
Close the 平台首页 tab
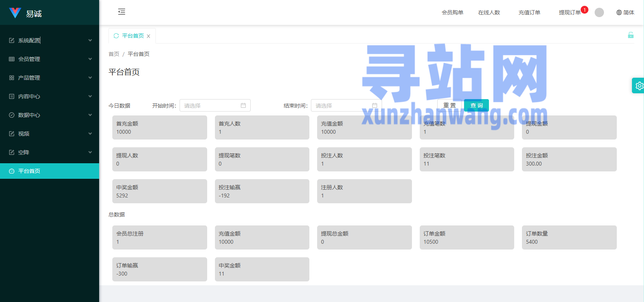pyautogui.click(x=148, y=36)
